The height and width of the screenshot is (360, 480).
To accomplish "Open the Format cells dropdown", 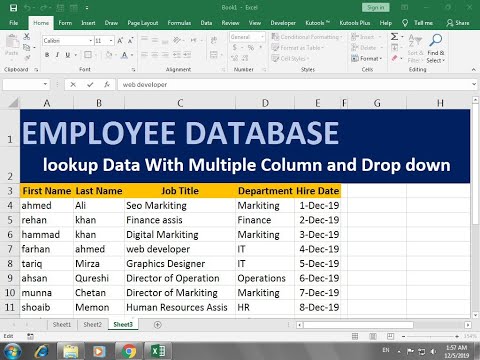I will point(367,58).
